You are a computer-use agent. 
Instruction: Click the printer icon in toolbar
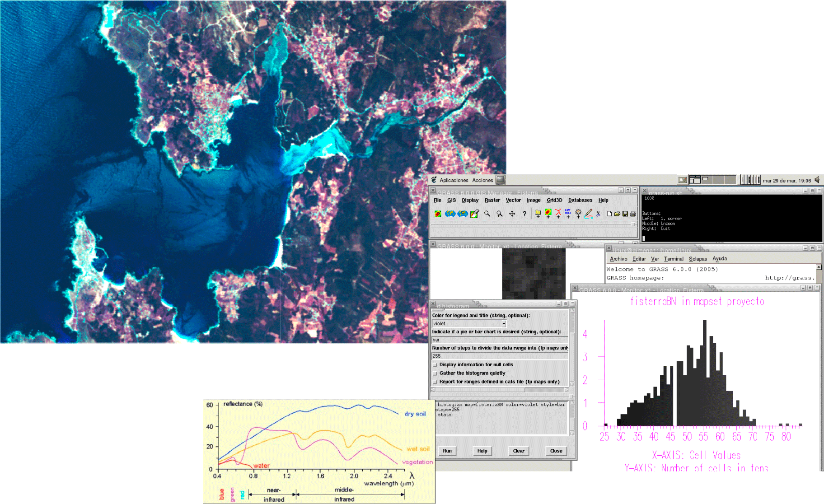(x=633, y=214)
